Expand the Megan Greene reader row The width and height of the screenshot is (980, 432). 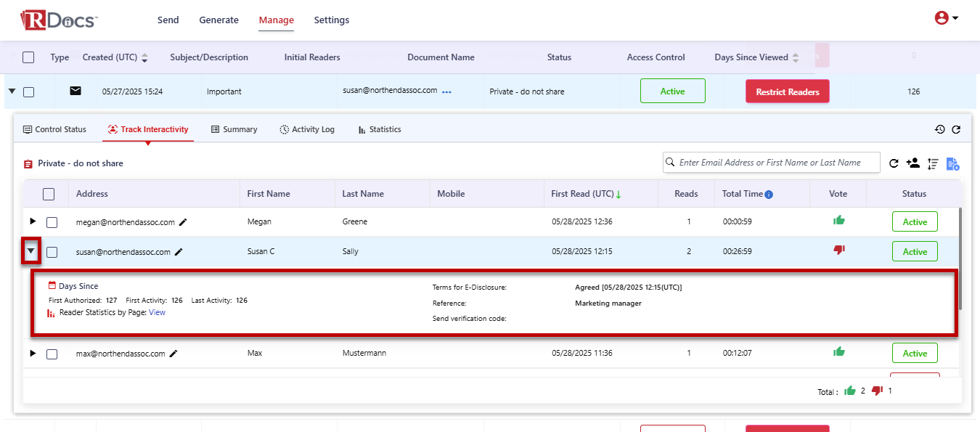click(32, 221)
